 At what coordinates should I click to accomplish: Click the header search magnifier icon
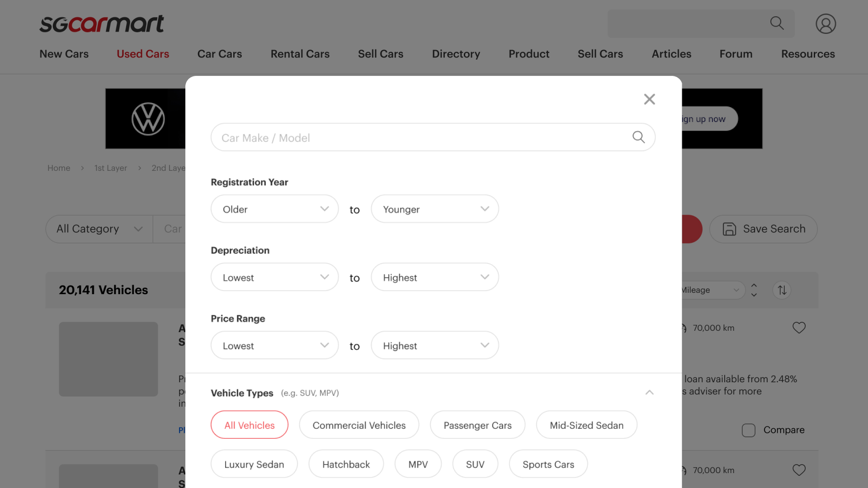tap(777, 23)
